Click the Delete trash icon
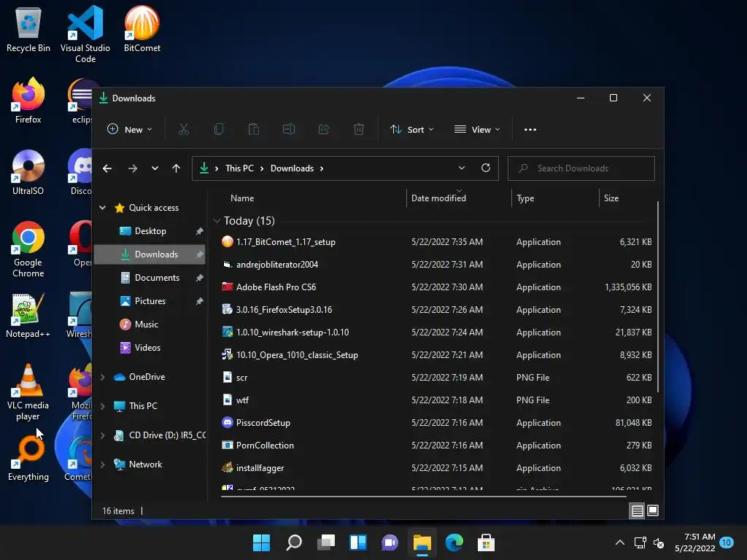747x560 pixels. click(359, 130)
